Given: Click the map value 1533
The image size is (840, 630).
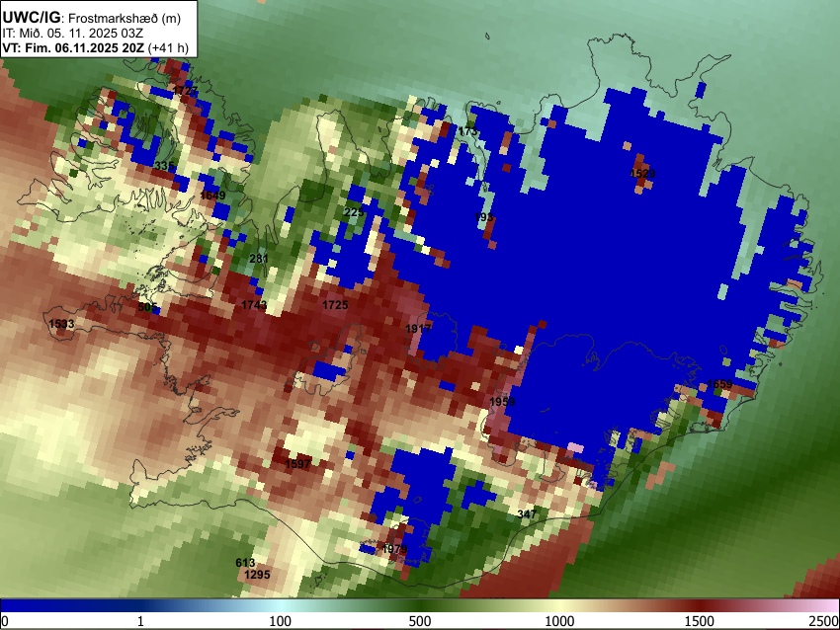Looking at the screenshot, I should [x=61, y=324].
